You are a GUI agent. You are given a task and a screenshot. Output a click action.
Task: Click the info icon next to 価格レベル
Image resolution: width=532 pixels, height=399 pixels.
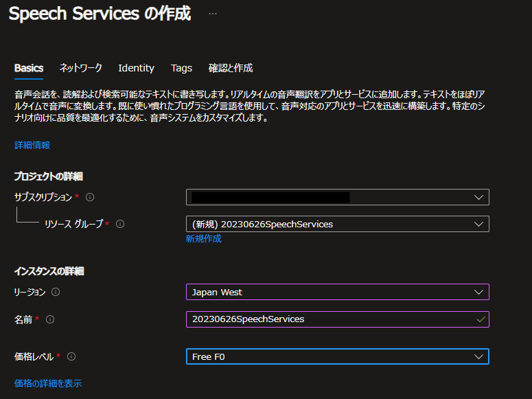71,356
